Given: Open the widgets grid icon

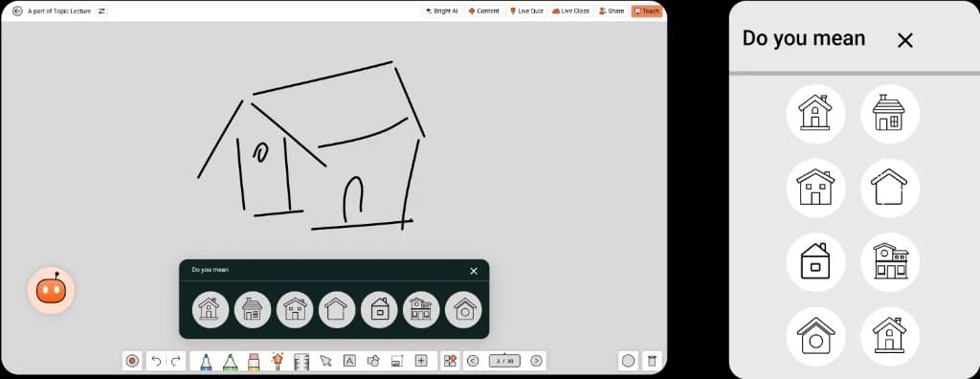Looking at the screenshot, I should pyautogui.click(x=450, y=361).
